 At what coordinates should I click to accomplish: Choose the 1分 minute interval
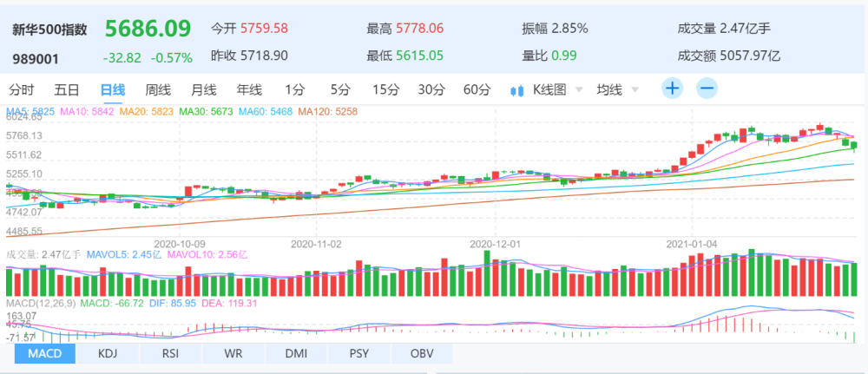(295, 89)
